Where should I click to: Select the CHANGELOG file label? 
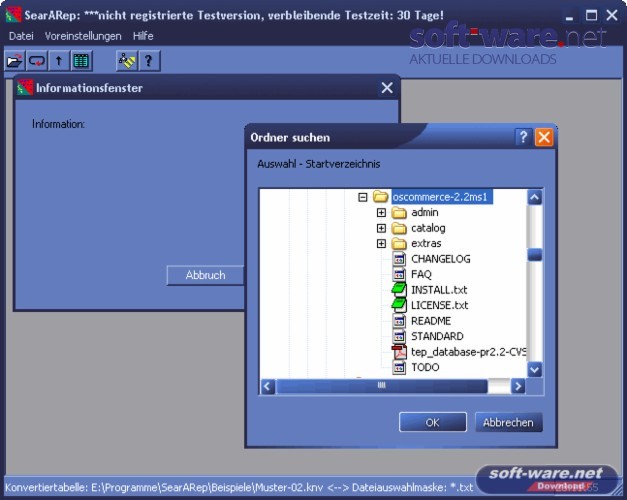[x=441, y=259]
